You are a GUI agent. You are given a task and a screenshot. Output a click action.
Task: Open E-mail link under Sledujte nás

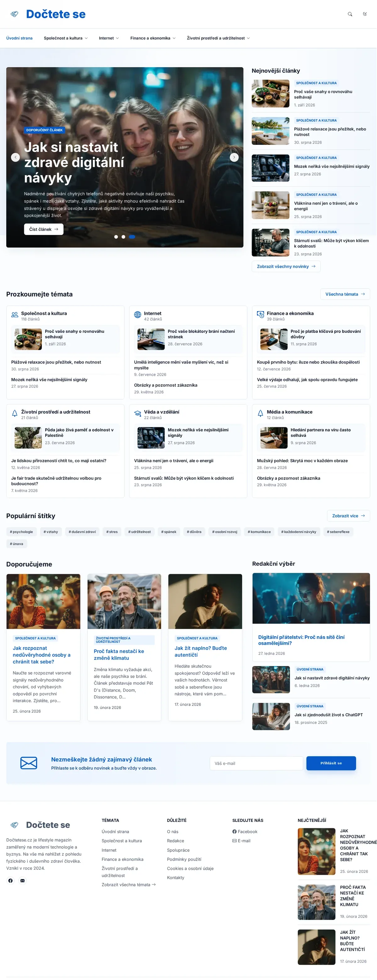click(242, 841)
